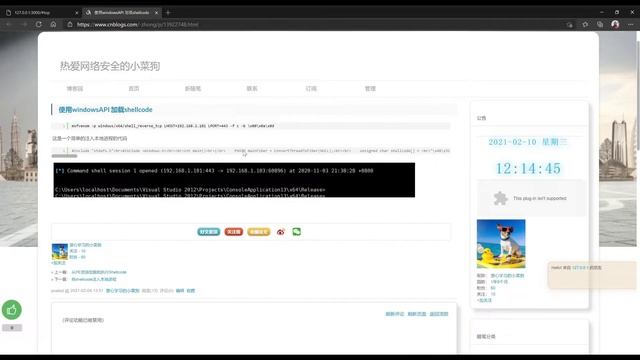Click the sidebar dog profile picture

point(501,244)
